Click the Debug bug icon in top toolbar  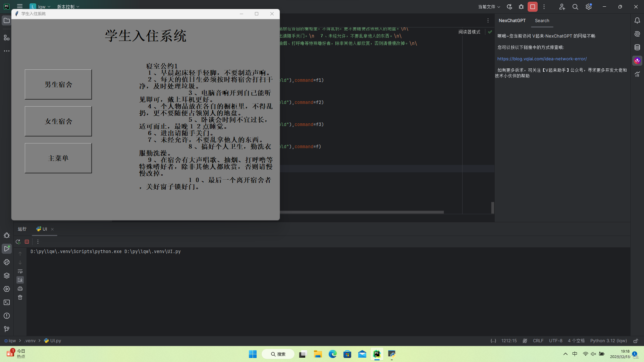click(521, 7)
